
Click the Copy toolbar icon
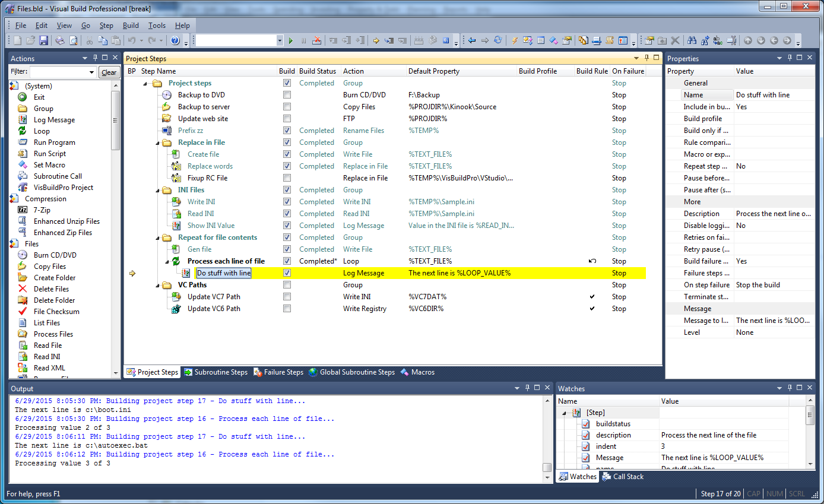103,40
